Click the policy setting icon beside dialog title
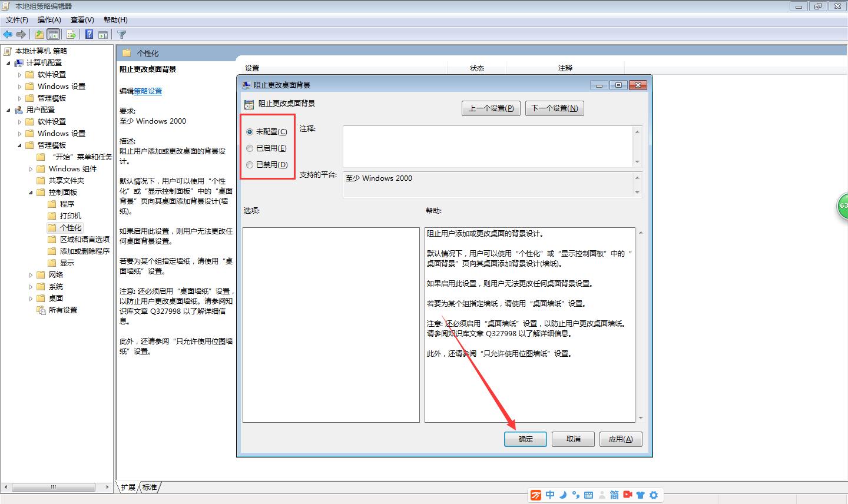Viewport: 848px width, 504px height. coord(249,104)
